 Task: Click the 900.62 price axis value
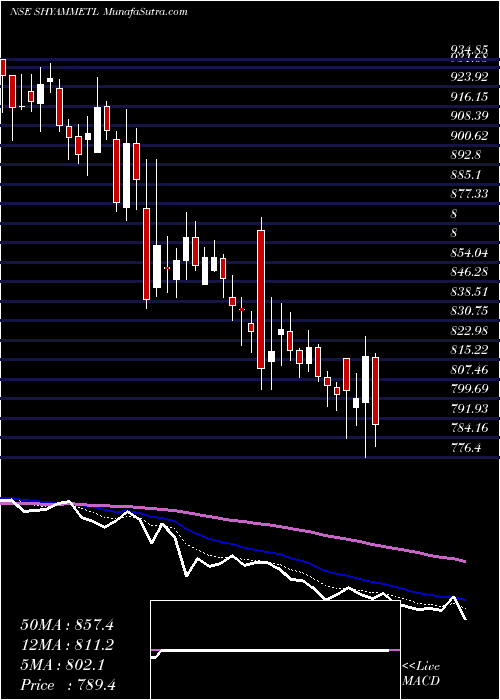[x=469, y=136]
